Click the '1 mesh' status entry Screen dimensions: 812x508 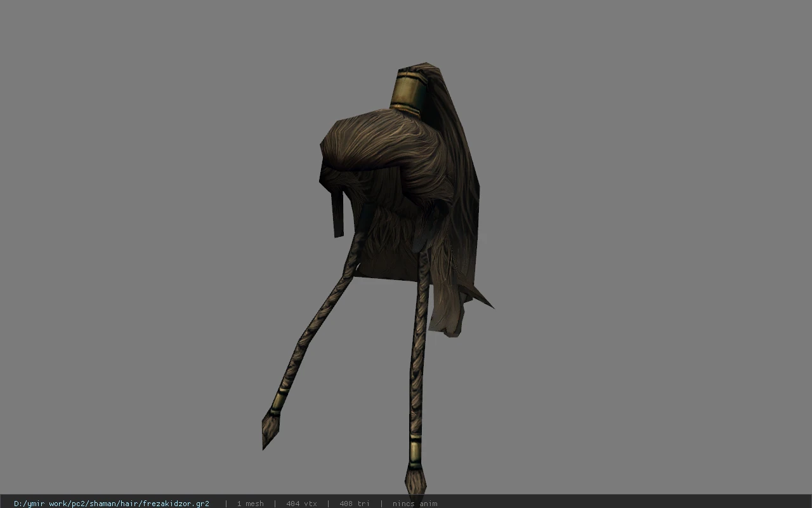tap(250, 504)
